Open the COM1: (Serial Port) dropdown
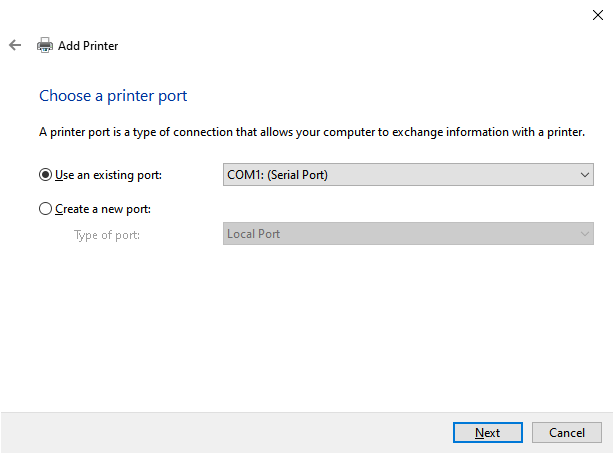Image resolution: width=614 pixels, height=454 pixels. coord(408,175)
